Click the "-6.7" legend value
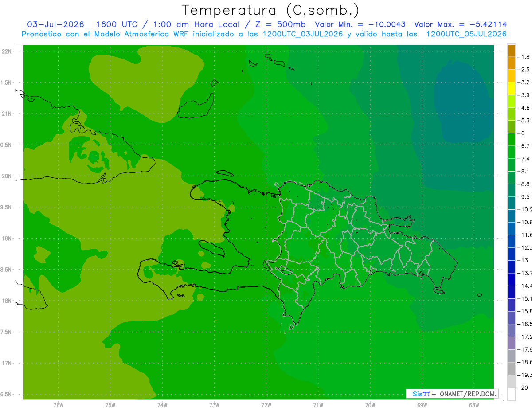532x411 pixels. 524,146
